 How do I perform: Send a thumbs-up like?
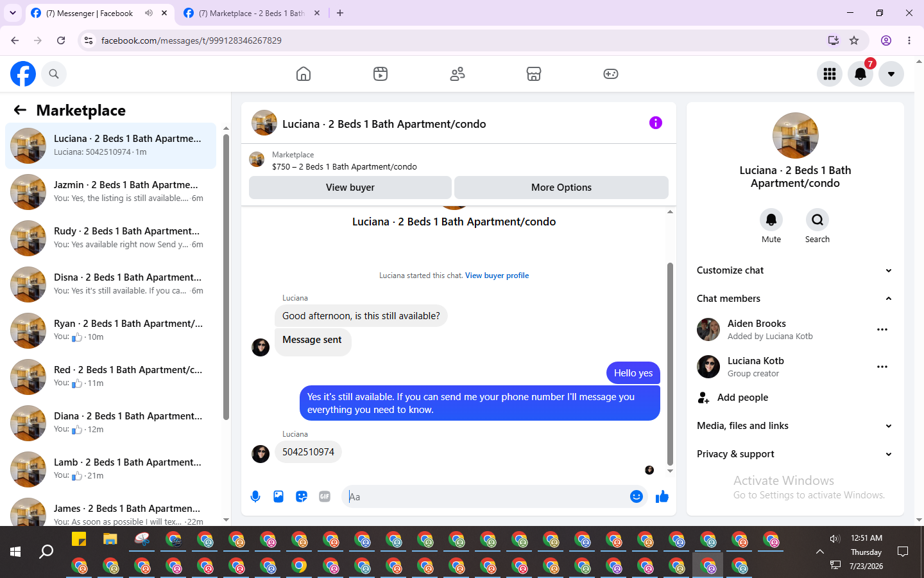(x=662, y=496)
